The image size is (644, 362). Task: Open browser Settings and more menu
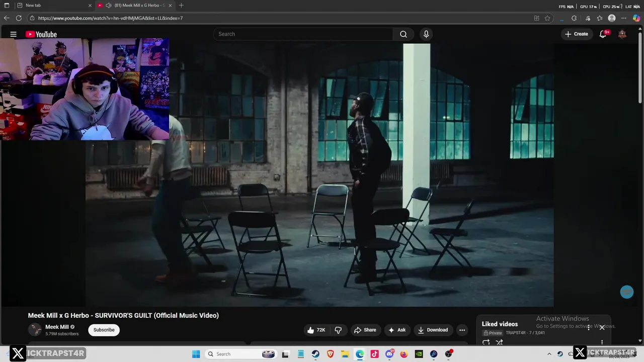624,18
